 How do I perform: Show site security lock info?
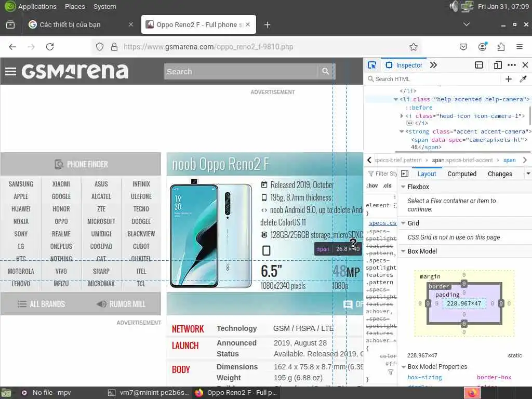[x=114, y=47]
